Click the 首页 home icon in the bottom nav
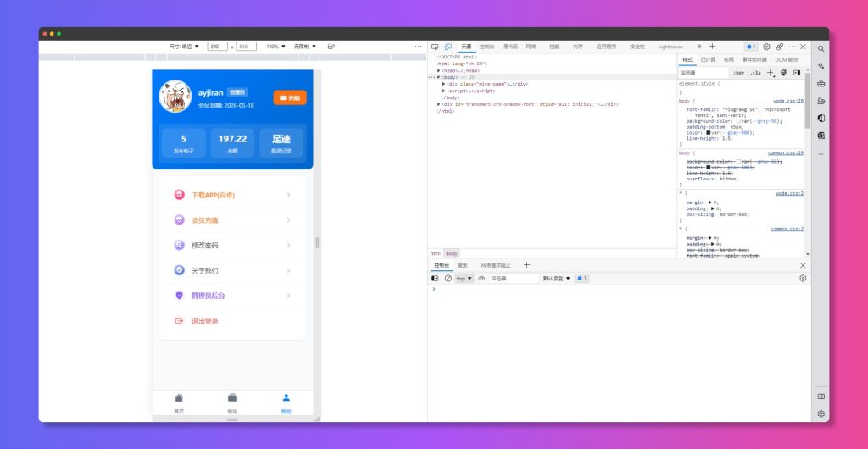Image resolution: width=868 pixels, height=449 pixels. (179, 398)
